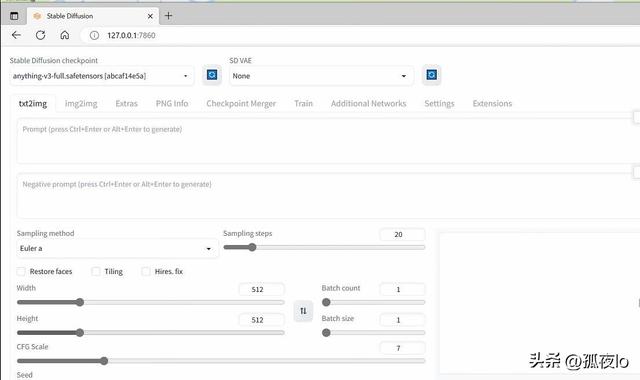Reload the page with refresh icon
Screen dimensions: 640x380
pyautogui.click(x=40, y=35)
